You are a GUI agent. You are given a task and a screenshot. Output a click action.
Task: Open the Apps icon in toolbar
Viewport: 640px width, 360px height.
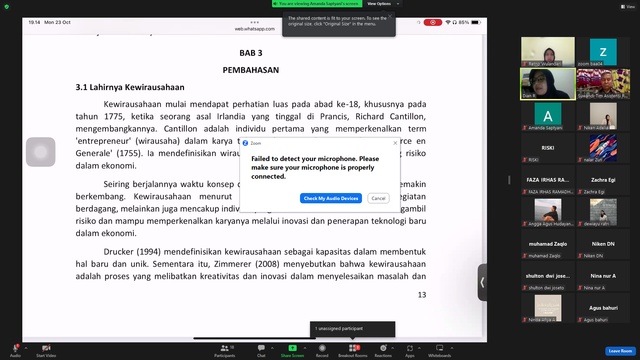coord(410,348)
